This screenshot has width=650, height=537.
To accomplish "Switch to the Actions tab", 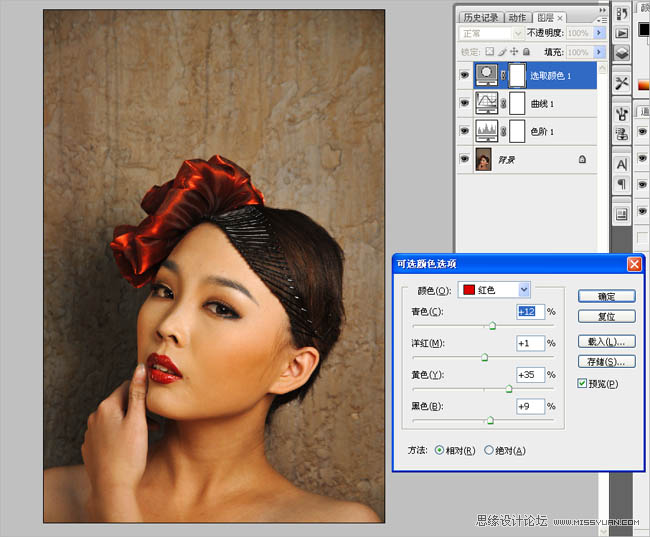I will click(x=517, y=17).
